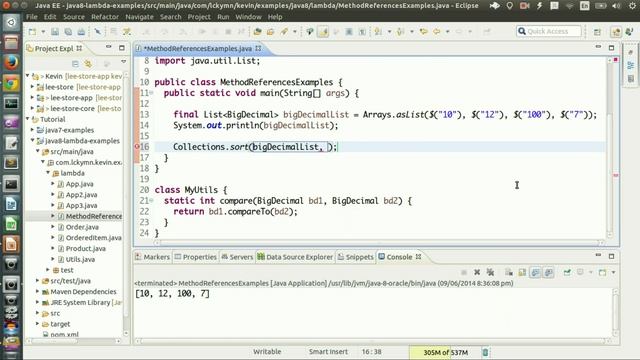Select the MethodReferencesExamples.java editor tab
Screen dimensions: 640x360
pos(198,49)
